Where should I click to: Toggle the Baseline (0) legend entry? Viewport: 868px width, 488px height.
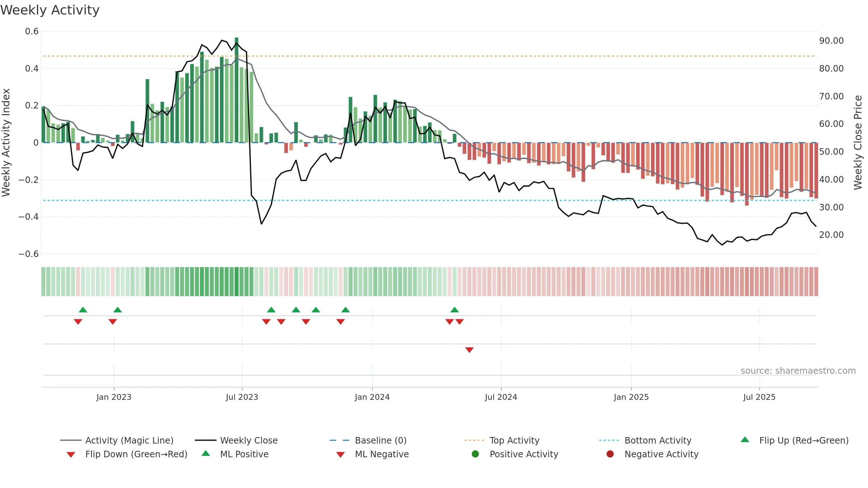tap(368, 440)
